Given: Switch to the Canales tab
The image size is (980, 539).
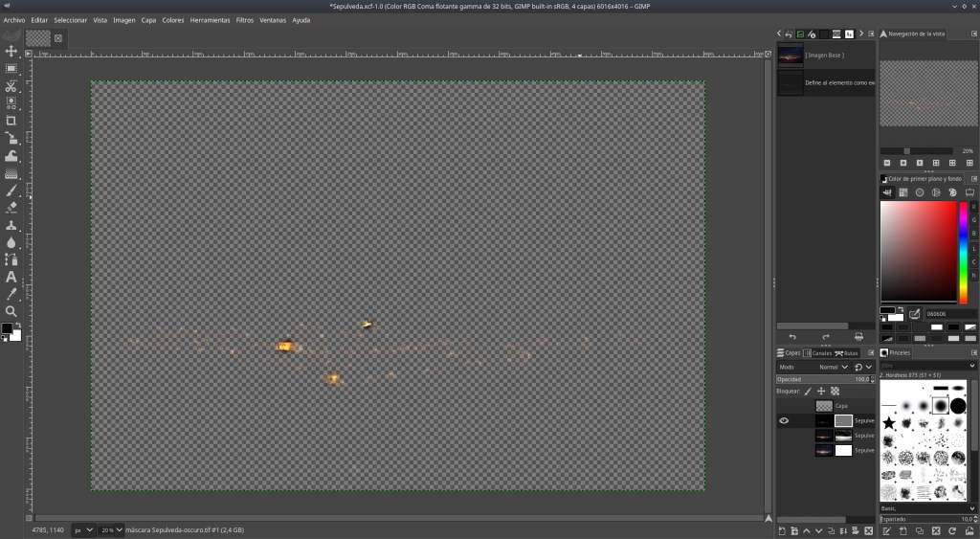Looking at the screenshot, I should point(819,353).
